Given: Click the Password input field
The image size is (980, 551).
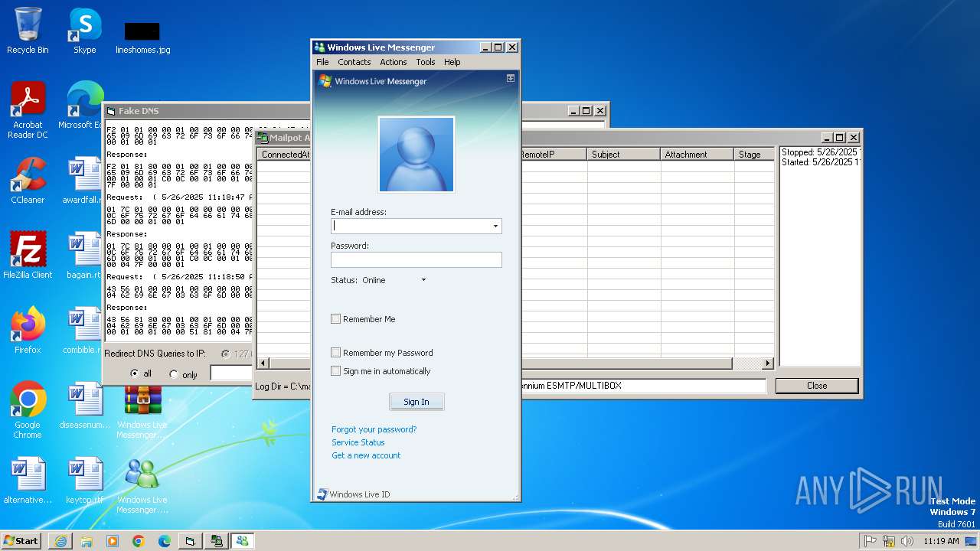Looking at the screenshot, I should tap(416, 259).
